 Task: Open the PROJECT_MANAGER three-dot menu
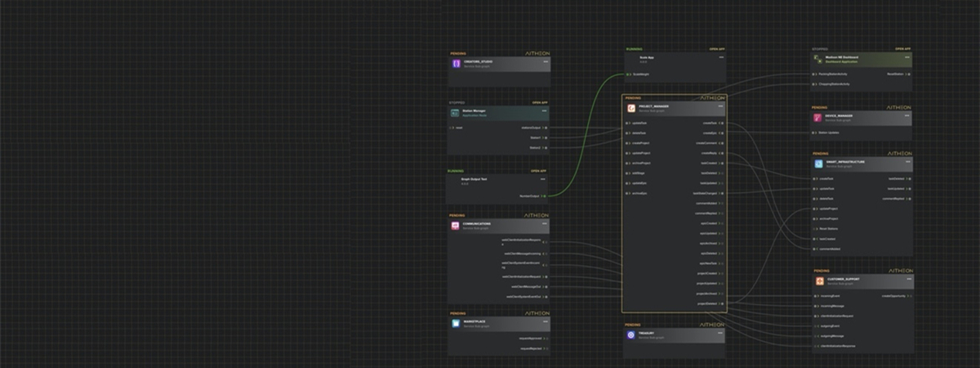[x=720, y=105]
